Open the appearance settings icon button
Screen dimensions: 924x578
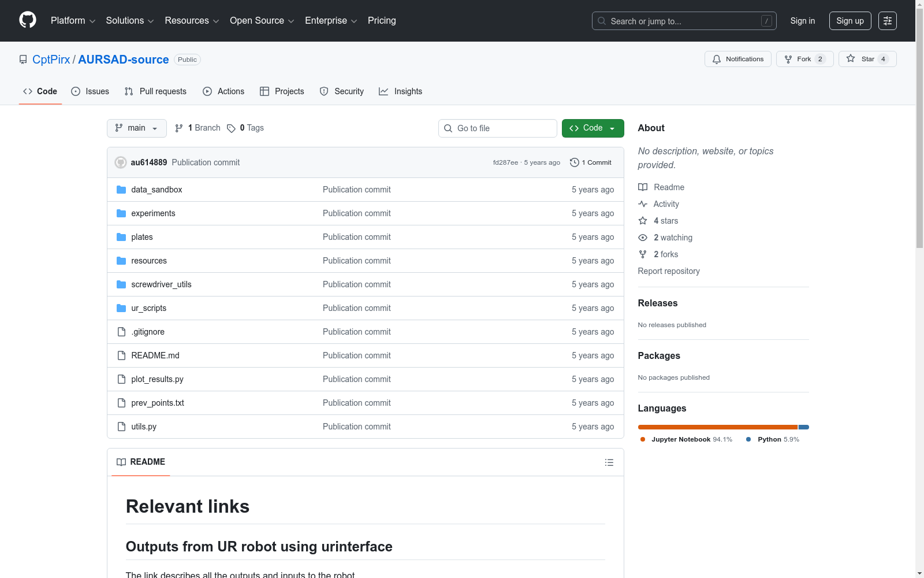point(888,21)
